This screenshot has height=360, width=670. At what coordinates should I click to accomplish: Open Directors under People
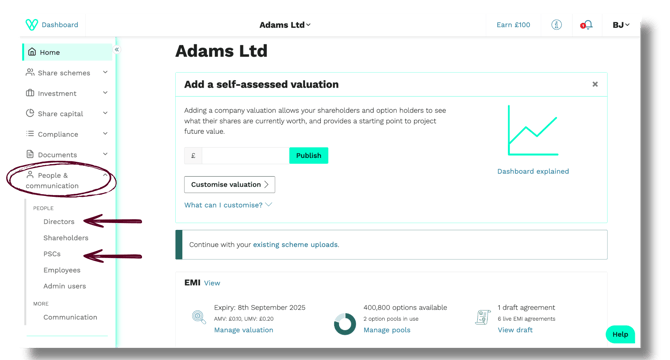[59, 222]
